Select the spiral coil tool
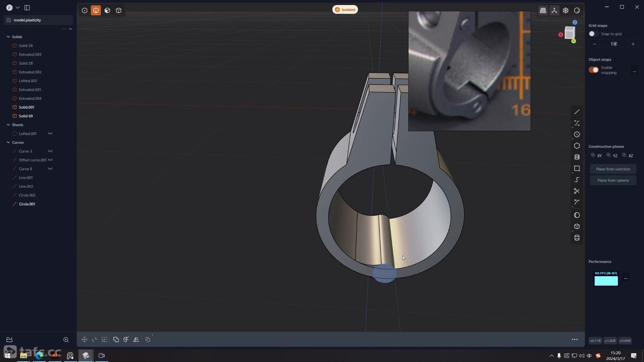This screenshot has width=644, height=362. [577, 157]
